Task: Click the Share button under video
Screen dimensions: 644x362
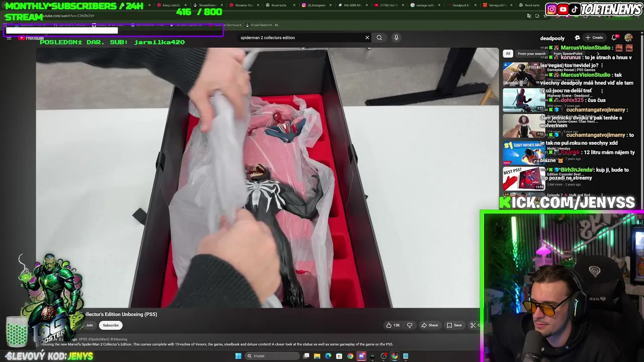Action: coord(430,325)
